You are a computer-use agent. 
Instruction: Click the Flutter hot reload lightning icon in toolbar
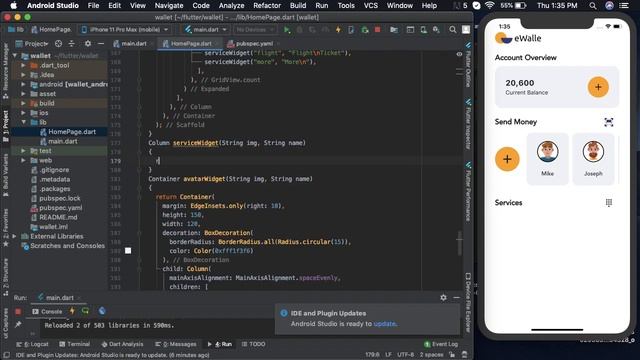338,30
